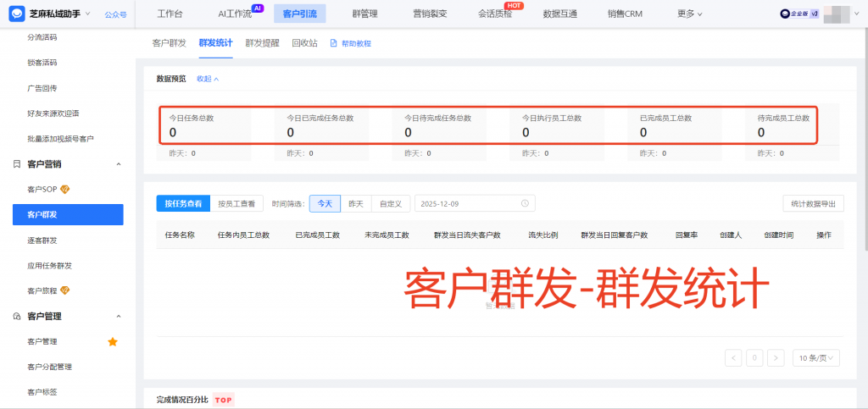Collapse the 客户管理 sidebar section
The height and width of the screenshot is (409, 868).
pos(118,316)
